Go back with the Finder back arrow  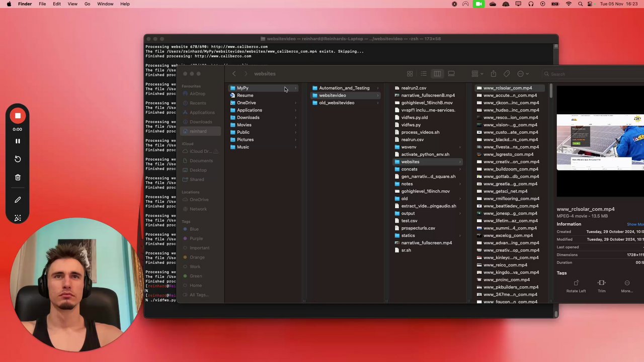pos(234,74)
